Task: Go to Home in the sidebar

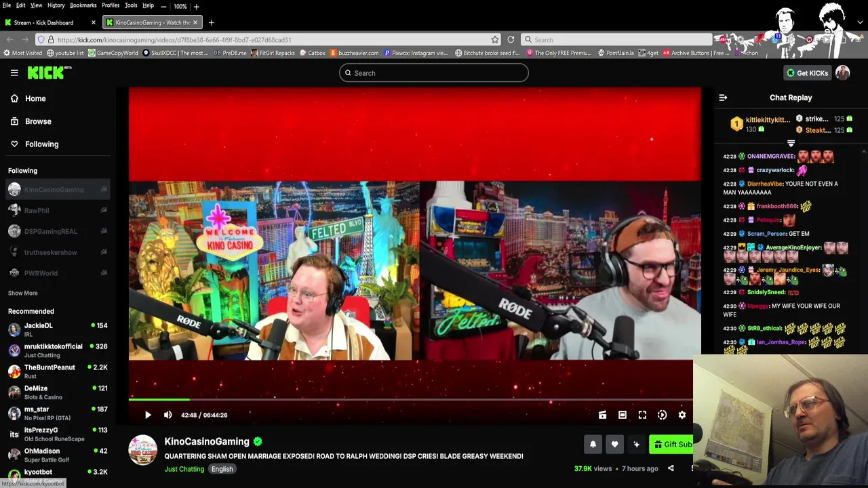Action: (x=57, y=98)
